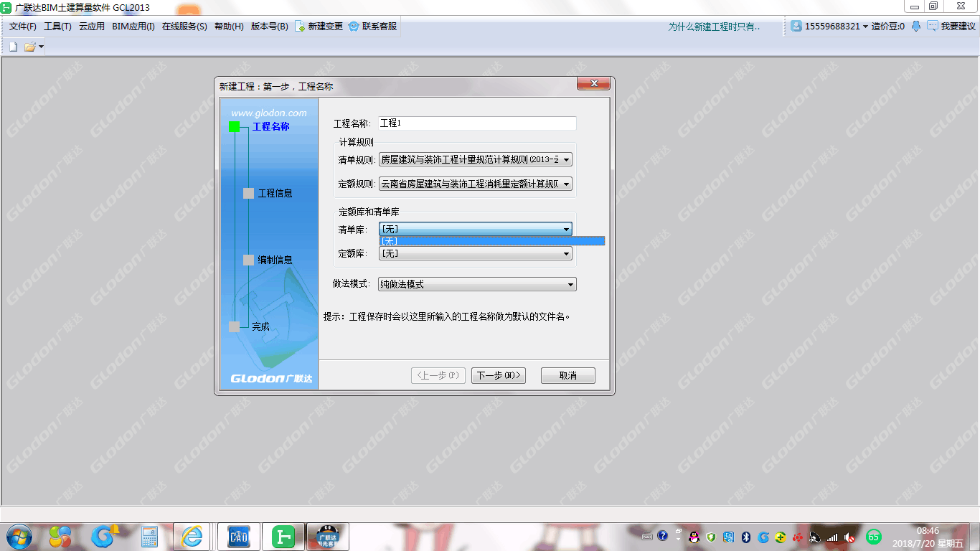Screen dimensions: 980x551
Task: Collapse the 清单库 dropdown arrow
Action: click(x=567, y=230)
